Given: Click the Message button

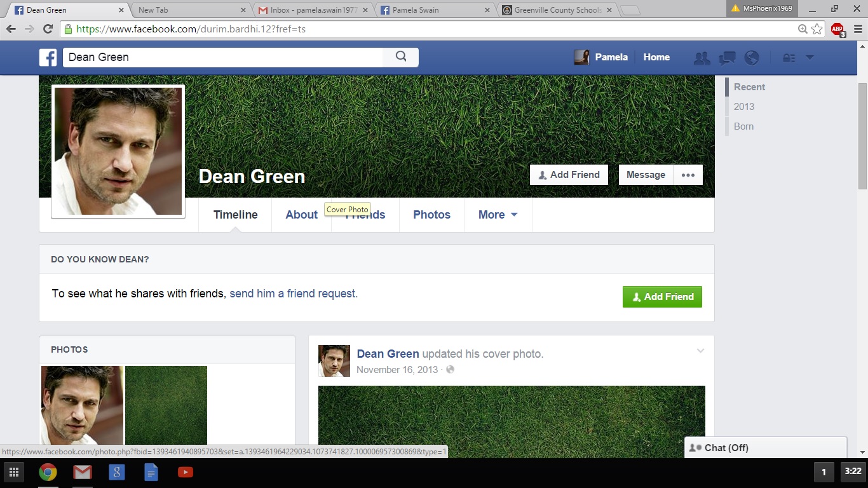Looking at the screenshot, I should click(x=646, y=175).
